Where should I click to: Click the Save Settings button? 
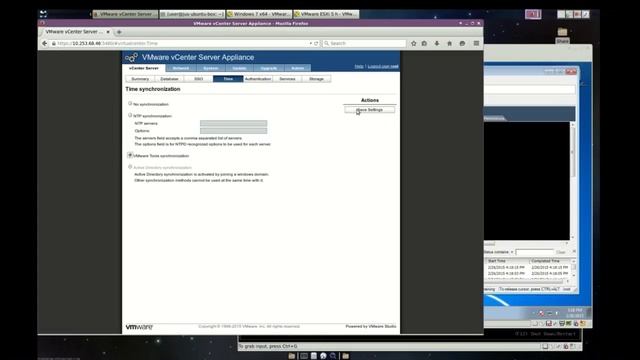tap(369, 110)
